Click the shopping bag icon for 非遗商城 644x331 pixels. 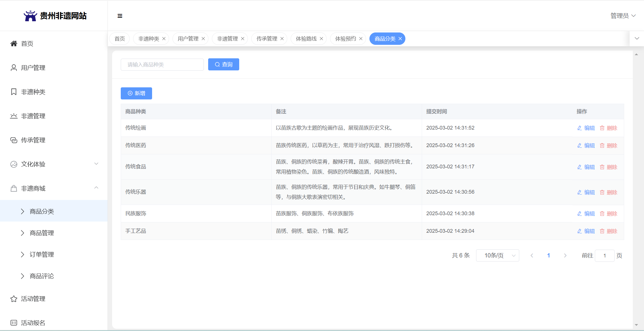(x=14, y=188)
